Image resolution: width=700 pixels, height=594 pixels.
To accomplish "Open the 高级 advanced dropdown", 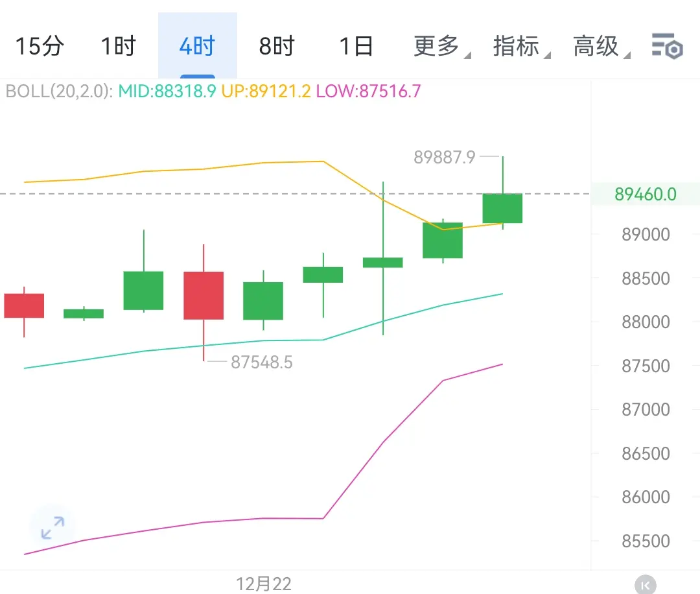I will point(601,46).
